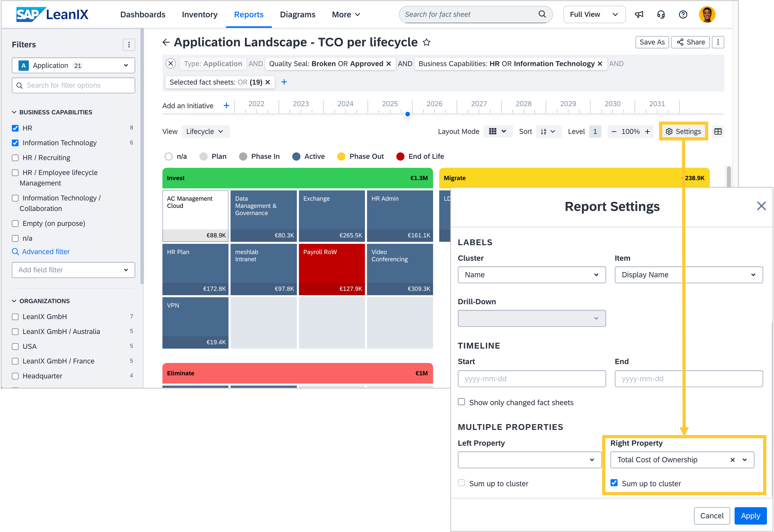This screenshot has height=532, width=774.
Task: Open the Lifecycle view dropdown
Action: [205, 132]
